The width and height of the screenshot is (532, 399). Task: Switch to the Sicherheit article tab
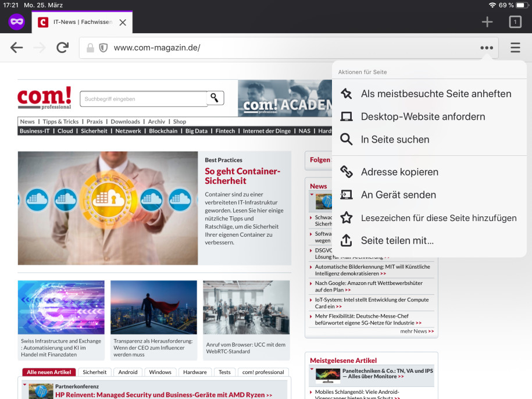click(94, 372)
